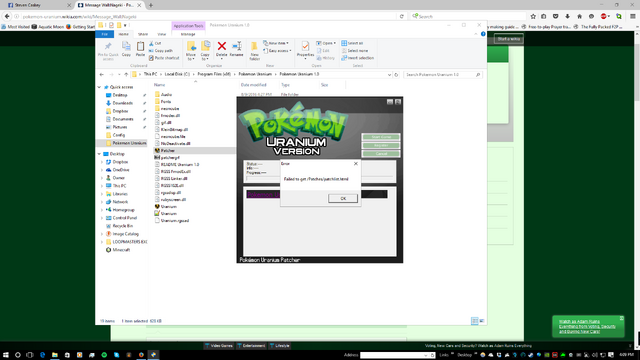Open Move to dropdown
The image size is (640, 360).
coord(191,51)
